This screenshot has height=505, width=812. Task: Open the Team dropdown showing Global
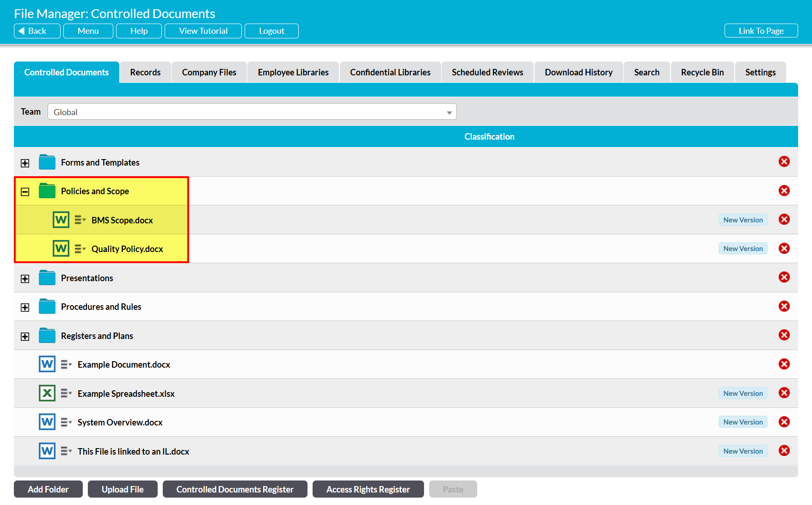252,112
